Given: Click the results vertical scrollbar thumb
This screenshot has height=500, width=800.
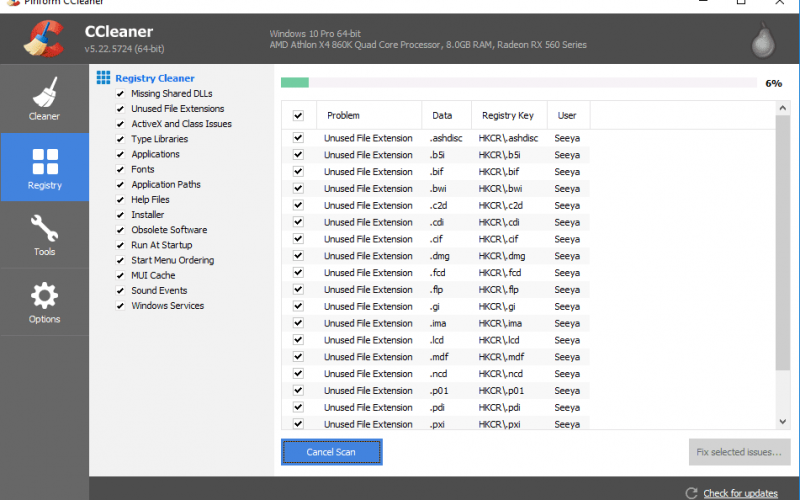Looking at the screenshot, I should [x=782, y=243].
